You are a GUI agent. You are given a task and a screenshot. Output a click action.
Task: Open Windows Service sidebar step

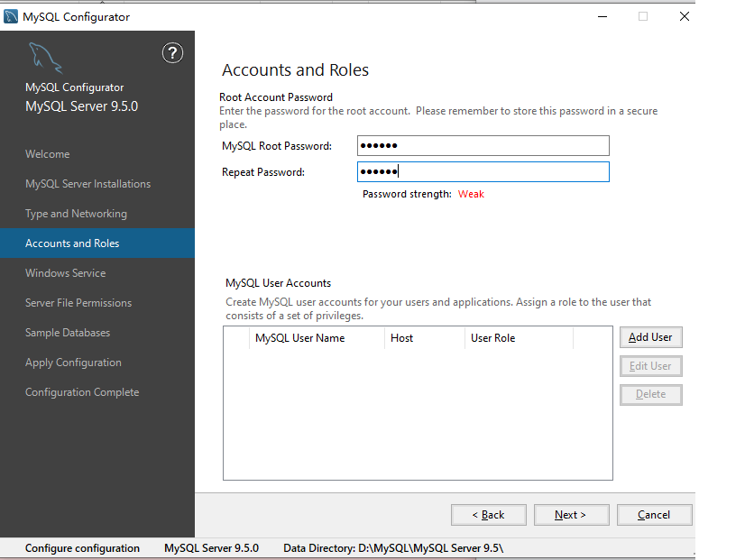(65, 273)
